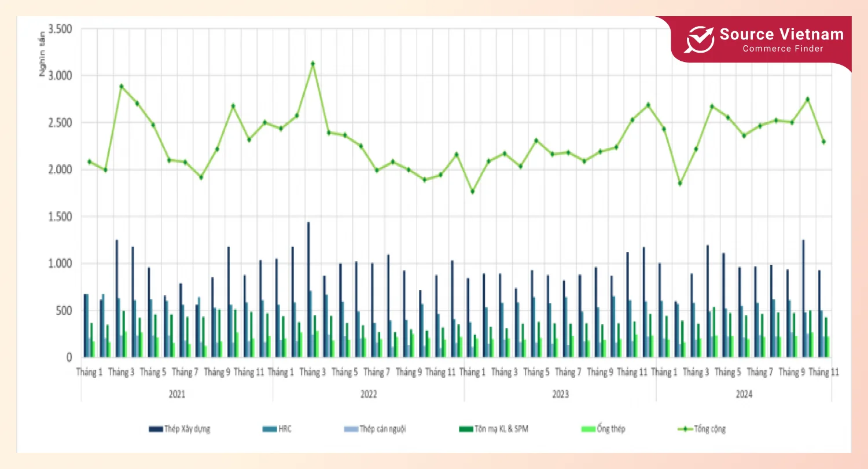
Task: Click the 2023 year label
Action: click(x=560, y=394)
